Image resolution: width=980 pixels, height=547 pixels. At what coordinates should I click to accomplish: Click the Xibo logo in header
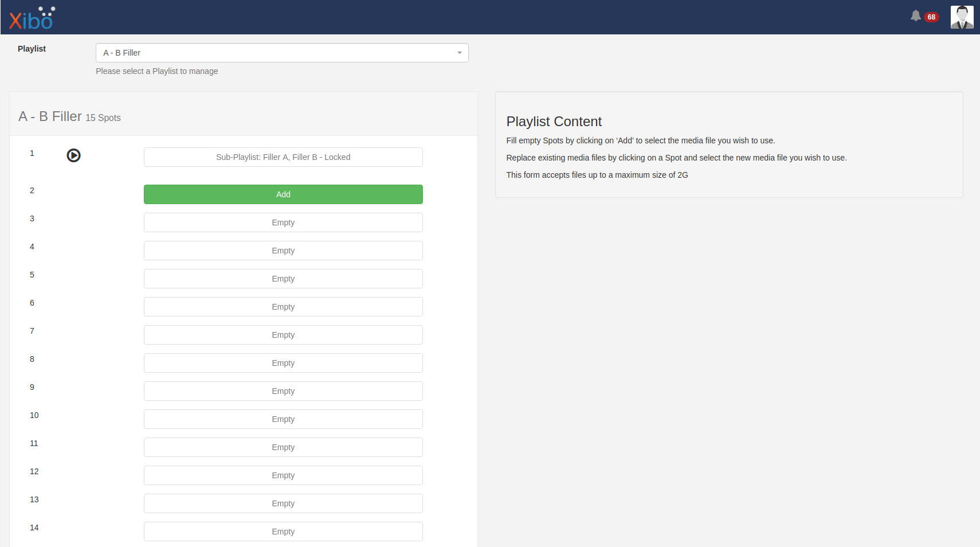click(32, 18)
